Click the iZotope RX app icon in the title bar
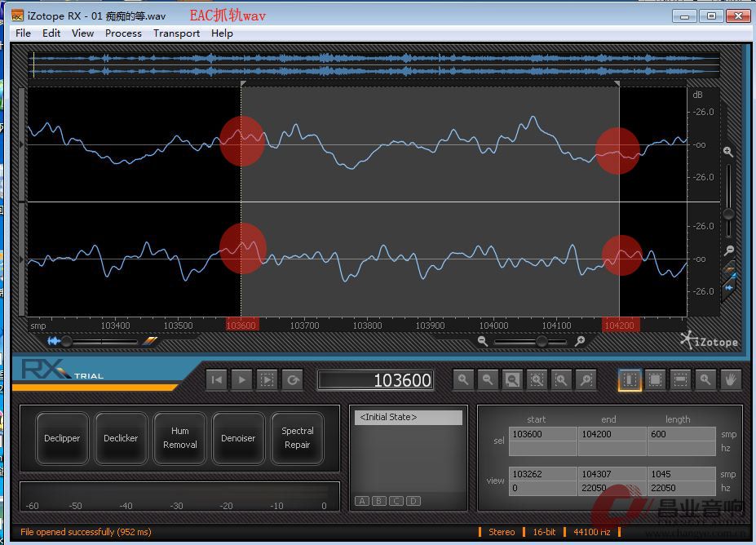This screenshot has height=545, width=756. 17,16
